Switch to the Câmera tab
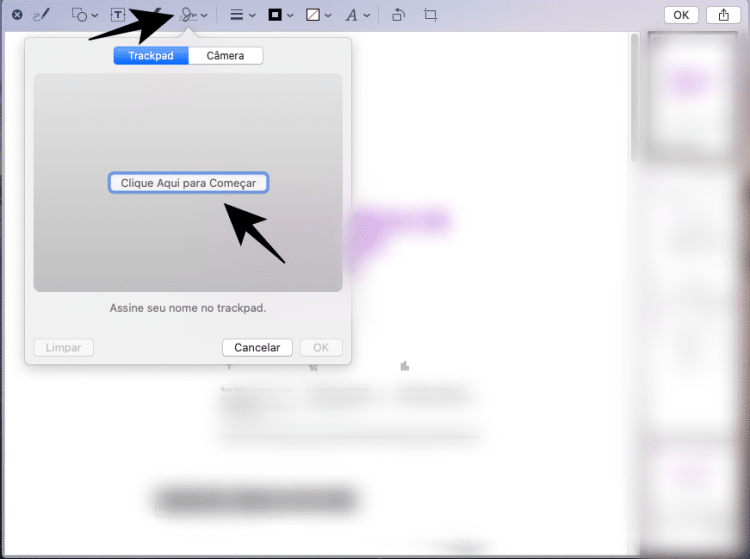Screen dimensions: 750x559 (225, 56)
